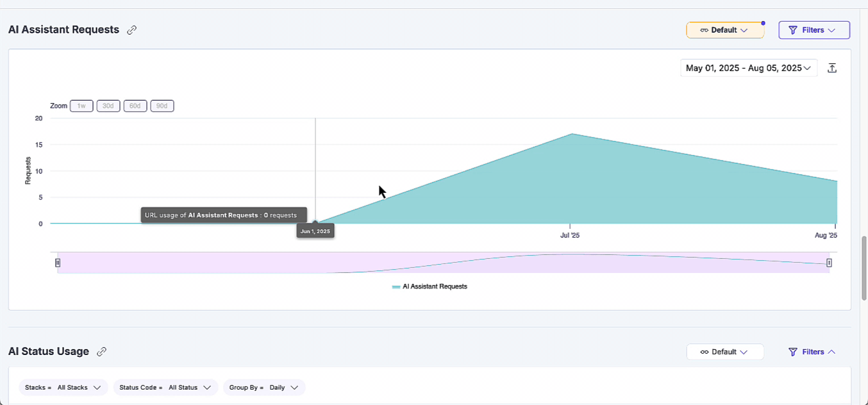Open the date range picker
The width and height of the screenshot is (868, 405).
click(x=748, y=68)
